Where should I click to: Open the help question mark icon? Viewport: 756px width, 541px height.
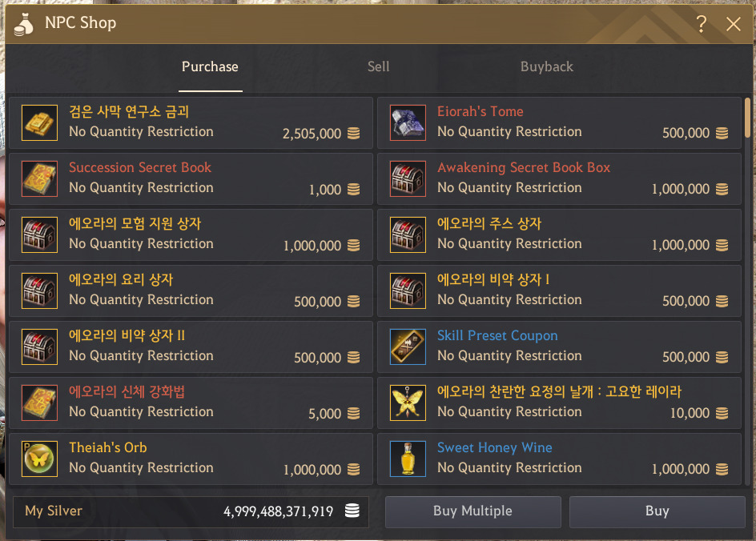click(x=702, y=23)
